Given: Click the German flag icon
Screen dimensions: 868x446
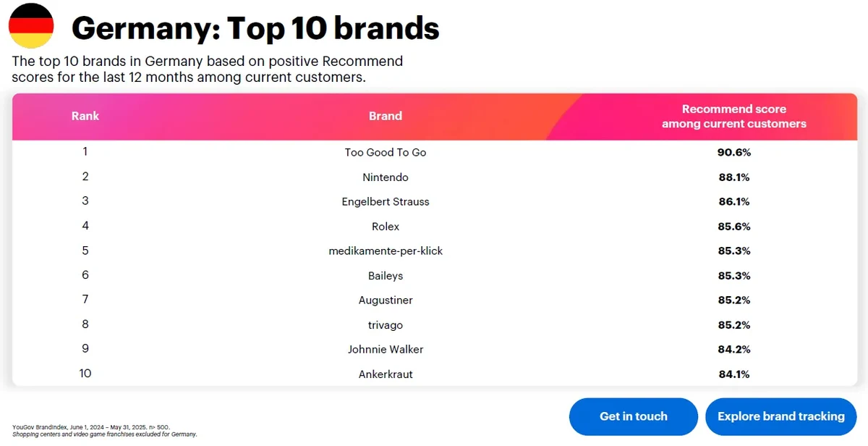Looking at the screenshot, I should coord(30,25).
